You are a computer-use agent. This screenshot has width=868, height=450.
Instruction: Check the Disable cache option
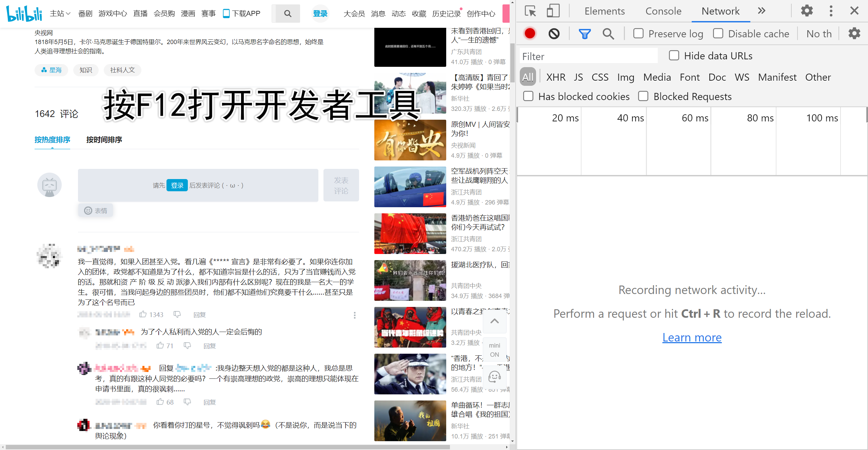[x=718, y=34]
